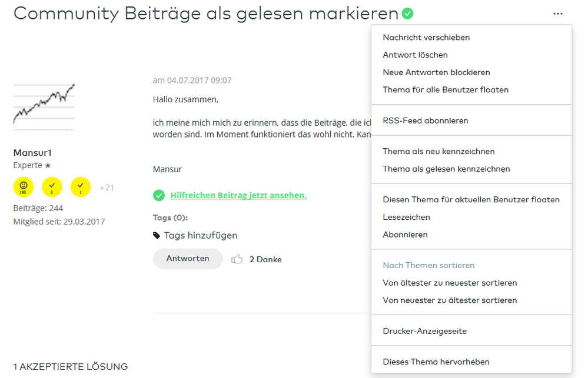Open the Hilfreichen Beitrag jetzt ansehen link

(x=238, y=195)
